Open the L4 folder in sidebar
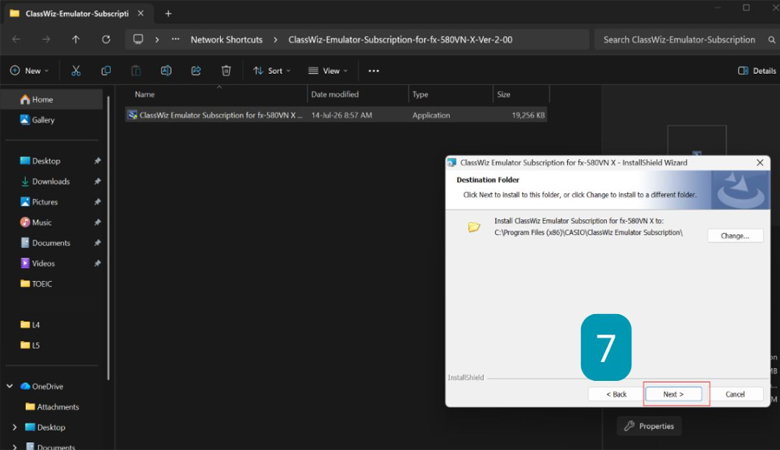 click(x=35, y=325)
